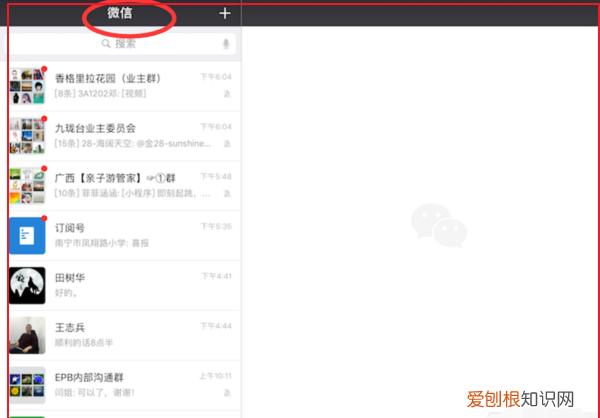Tap the microphone icon in search bar

[226, 44]
